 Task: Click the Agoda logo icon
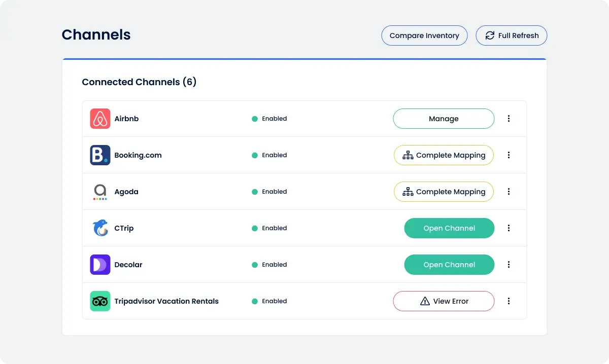click(100, 192)
